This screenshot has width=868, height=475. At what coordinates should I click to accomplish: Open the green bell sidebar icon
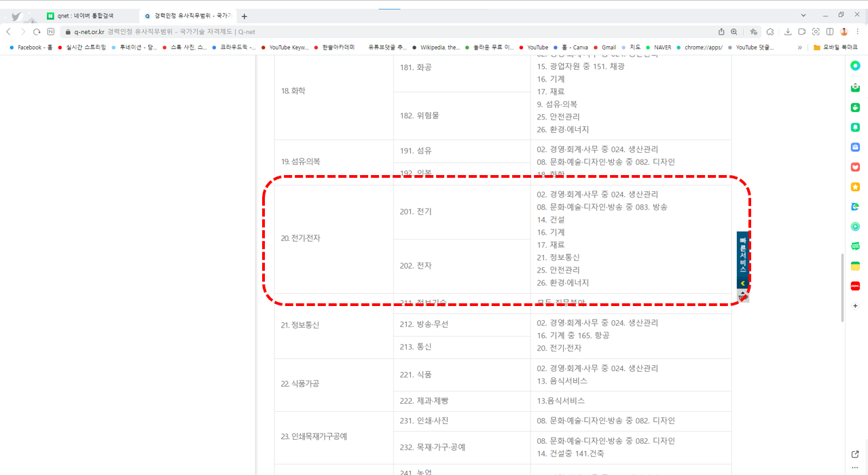[855, 127]
